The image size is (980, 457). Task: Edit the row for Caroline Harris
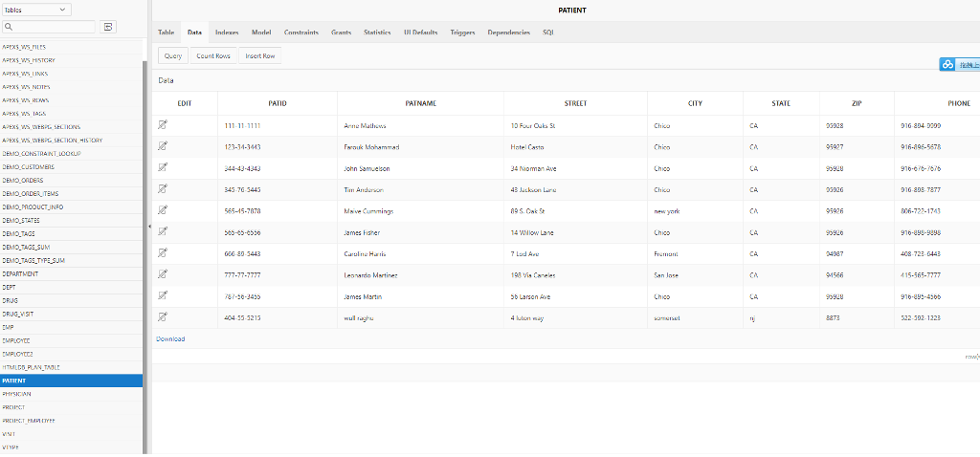[x=163, y=252]
